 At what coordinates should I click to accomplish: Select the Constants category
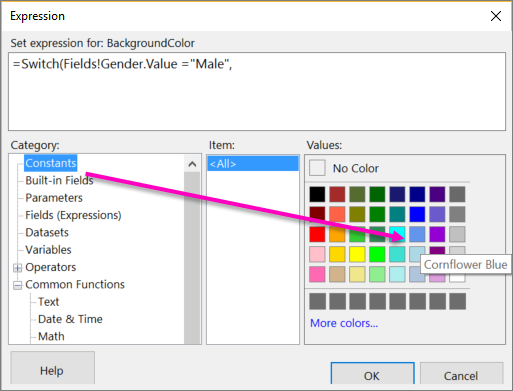51,163
